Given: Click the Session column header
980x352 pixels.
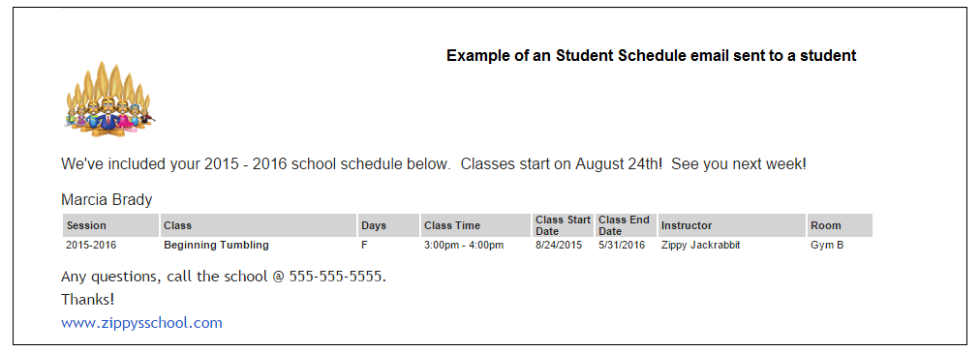Looking at the screenshot, I should click(x=111, y=225).
